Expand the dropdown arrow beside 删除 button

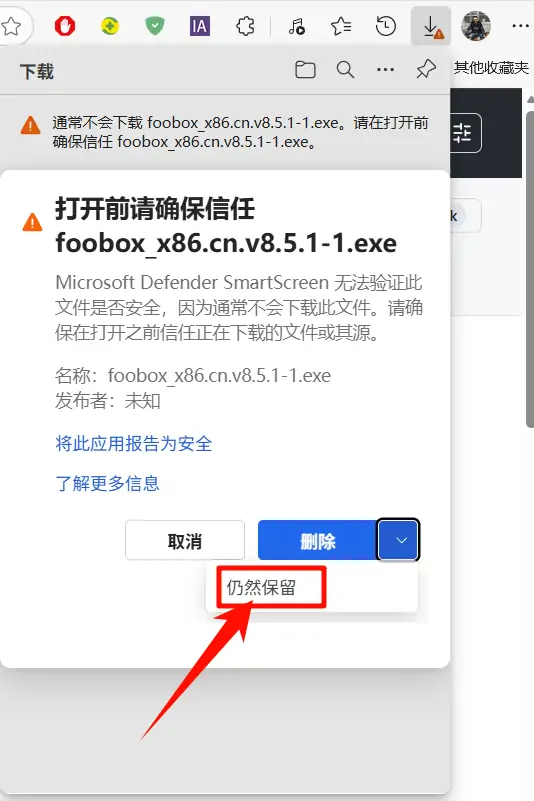pyautogui.click(x=399, y=540)
